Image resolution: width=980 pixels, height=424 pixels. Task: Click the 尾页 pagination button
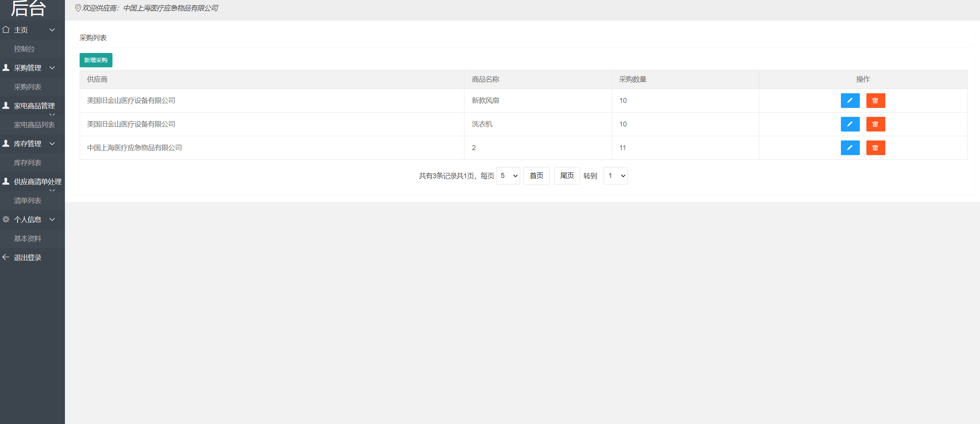pyautogui.click(x=567, y=176)
